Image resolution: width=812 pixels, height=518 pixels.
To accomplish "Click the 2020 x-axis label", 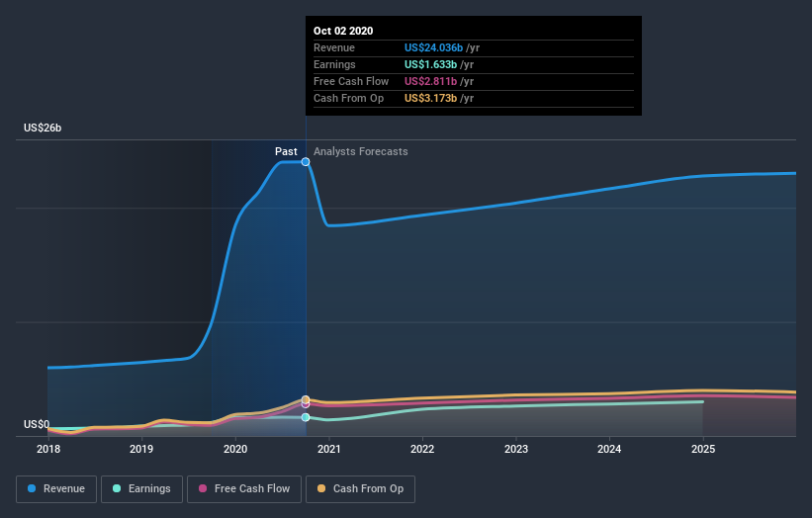I will pyautogui.click(x=235, y=449).
